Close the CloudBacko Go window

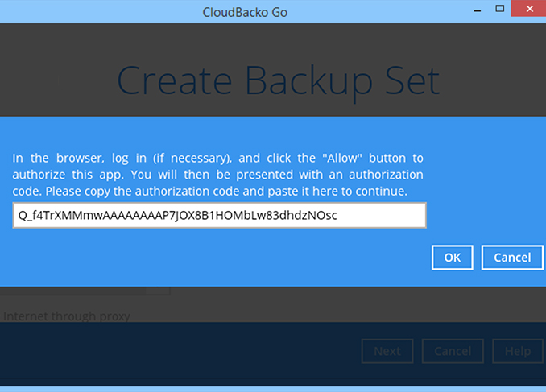[x=529, y=9]
